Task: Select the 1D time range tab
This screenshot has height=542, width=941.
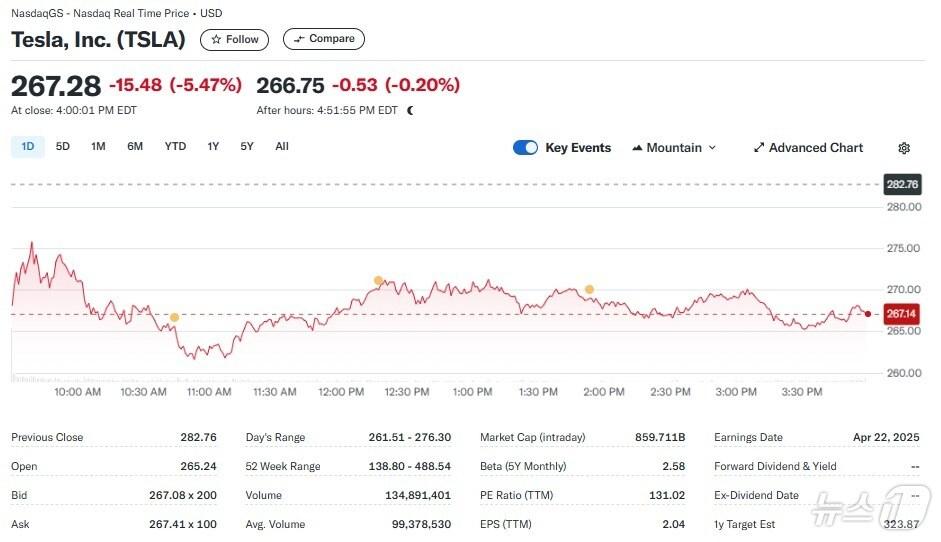Action: (x=28, y=147)
